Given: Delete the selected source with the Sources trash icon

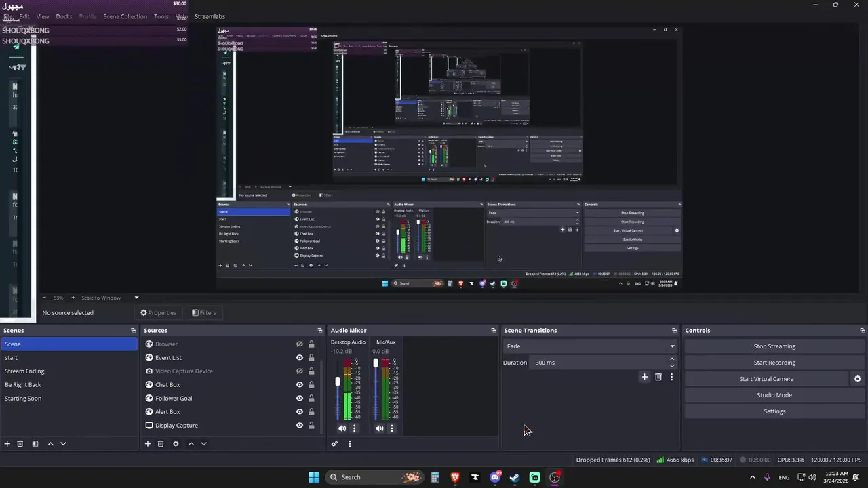Looking at the screenshot, I should [x=161, y=444].
